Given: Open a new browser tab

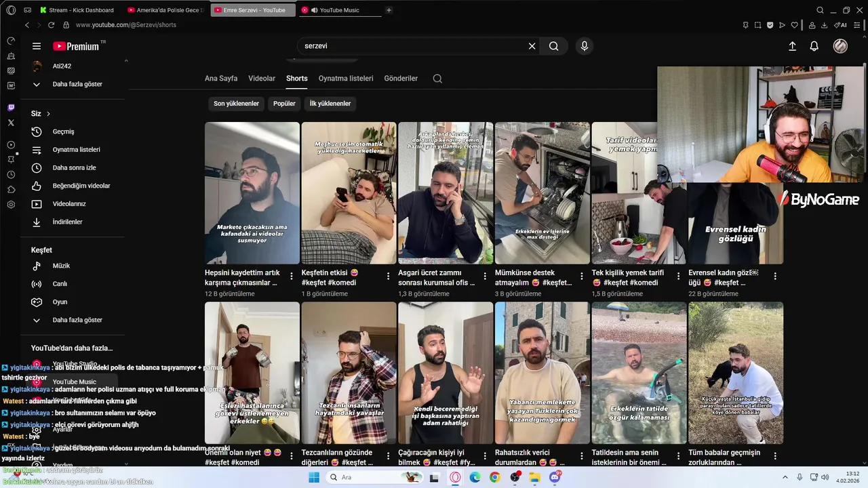Looking at the screenshot, I should [389, 10].
